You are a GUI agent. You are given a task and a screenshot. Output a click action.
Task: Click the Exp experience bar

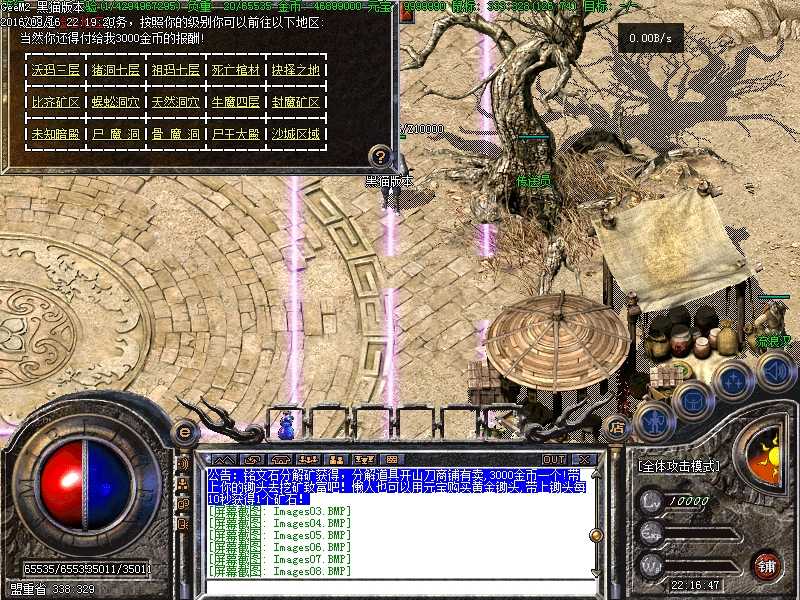(x=689, y=534)
